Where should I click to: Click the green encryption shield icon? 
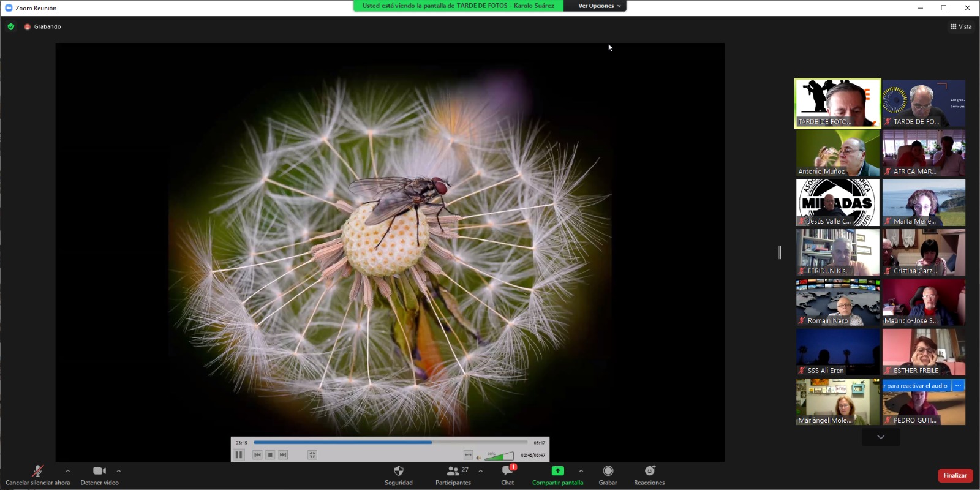click(11, 26)
